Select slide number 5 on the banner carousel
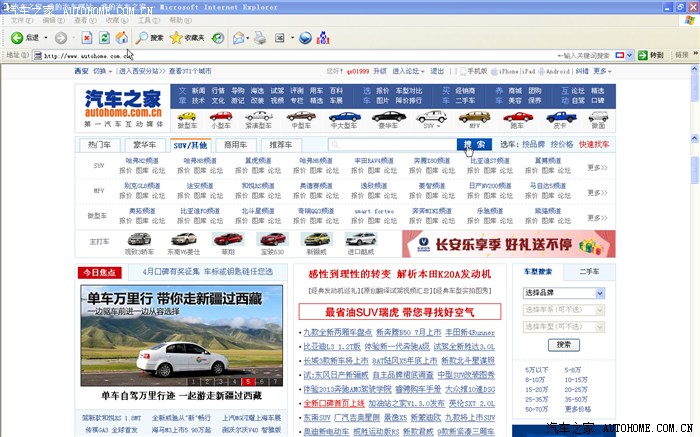700x437 pixels. coord(247,382)
